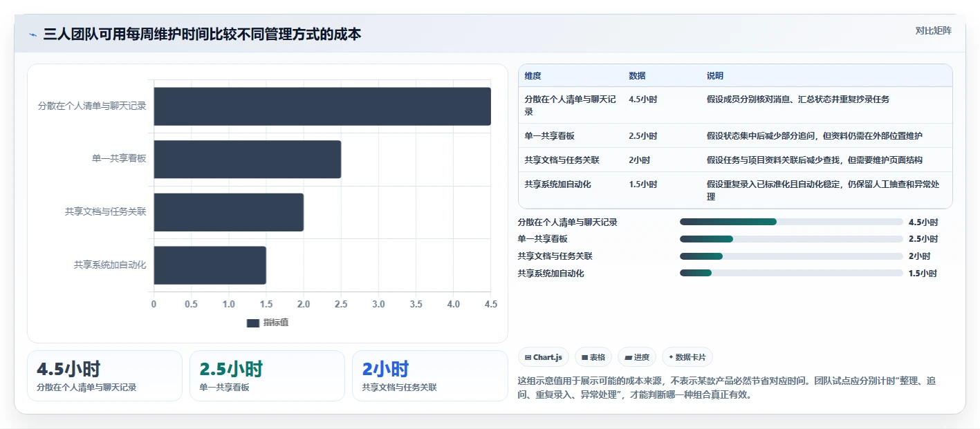Select the 表格 chip
This screenshot has width=980, height=429.
(593, 357)
